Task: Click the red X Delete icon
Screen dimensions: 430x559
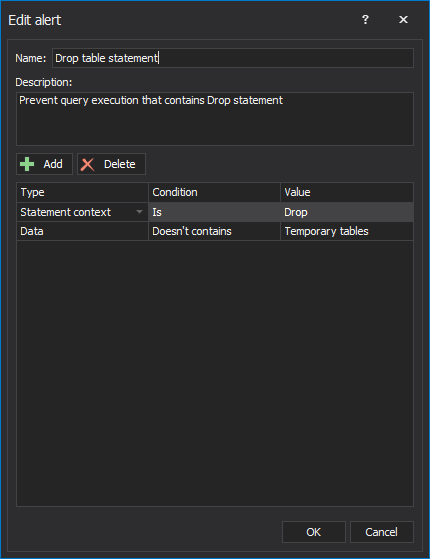Action: point(87,165)
